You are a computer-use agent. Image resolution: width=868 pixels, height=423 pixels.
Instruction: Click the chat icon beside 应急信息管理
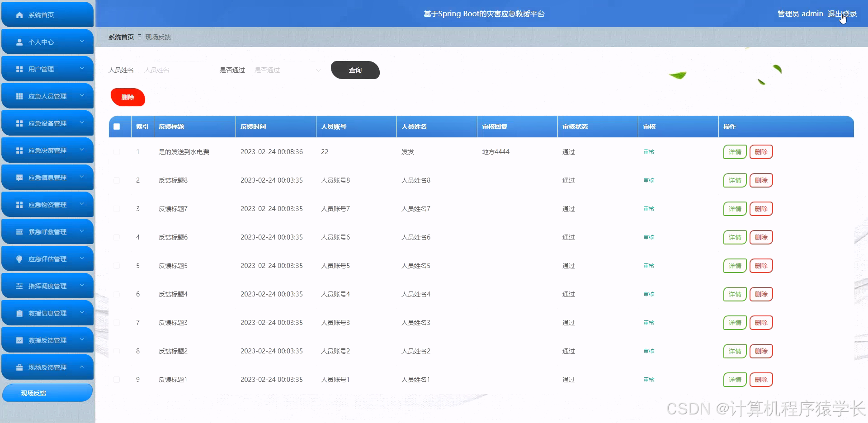(x=19, y=178)
